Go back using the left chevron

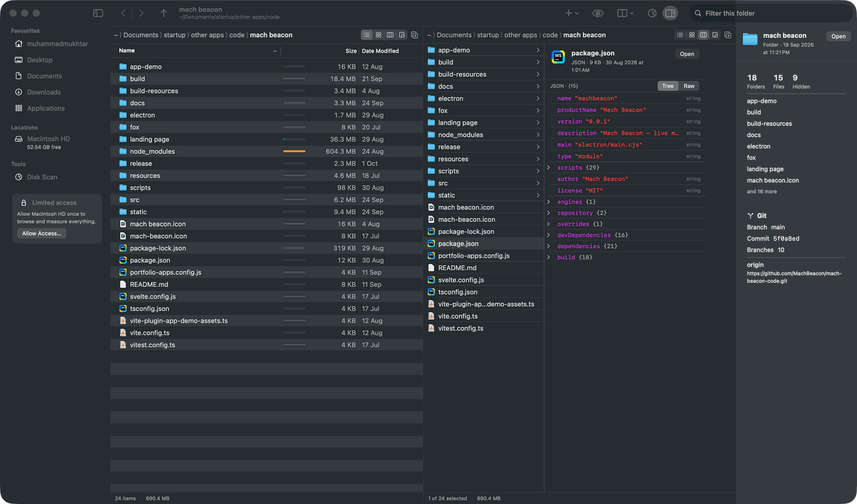[x=124, y=13]
